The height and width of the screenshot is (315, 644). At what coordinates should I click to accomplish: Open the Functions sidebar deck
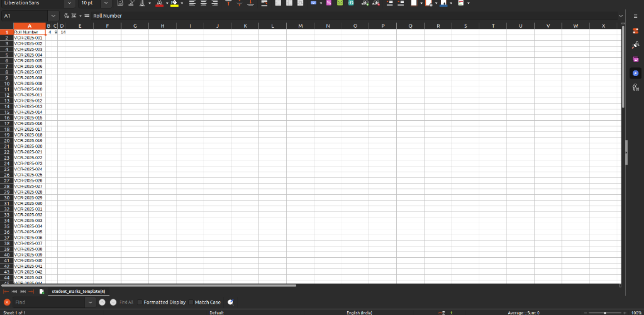(x=635, y=87)
